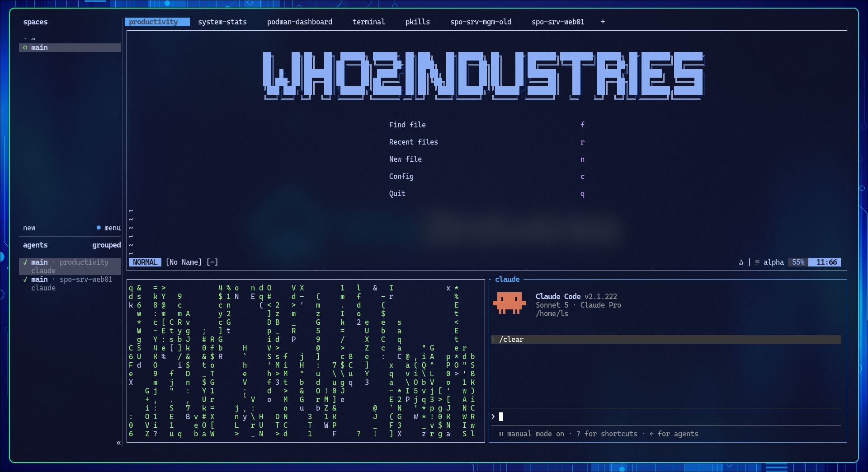Click the 'n' shortcut key for New file
Screen dimensions: 868x472
pos(582,159)
